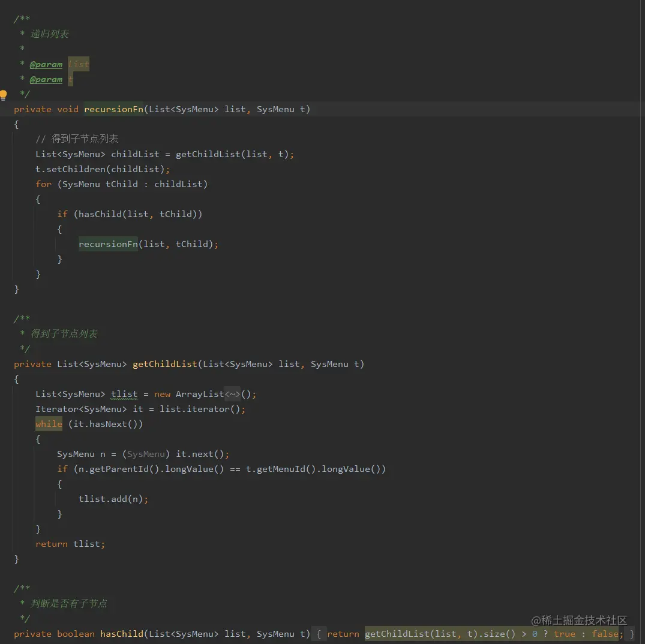Click the 'boolean' return type keyword
This screenshot has width=645, height=644.
coord(76,634)
